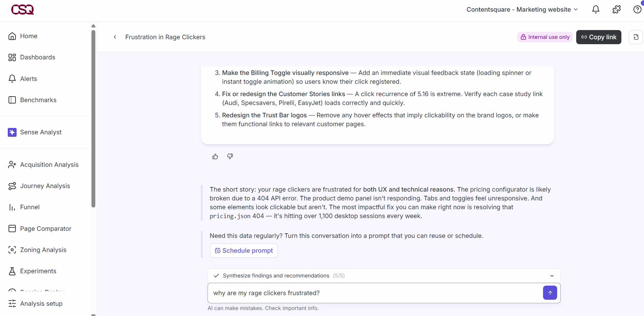Open Analysis setup at the sidebar bottom
The width and height of the screenshot is (644, 316).
click(41, 304)
